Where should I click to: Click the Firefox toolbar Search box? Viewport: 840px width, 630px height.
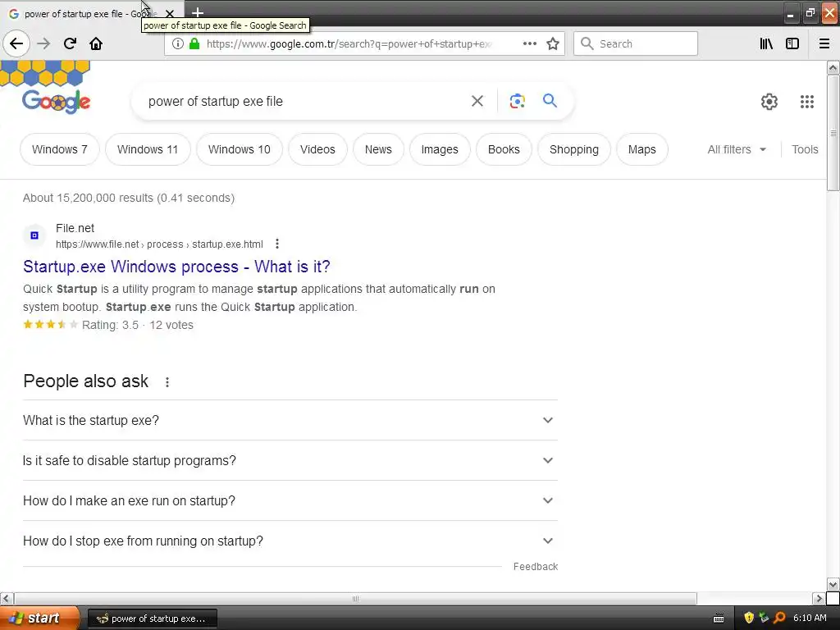pyautogui.click(x=636, y=43)
